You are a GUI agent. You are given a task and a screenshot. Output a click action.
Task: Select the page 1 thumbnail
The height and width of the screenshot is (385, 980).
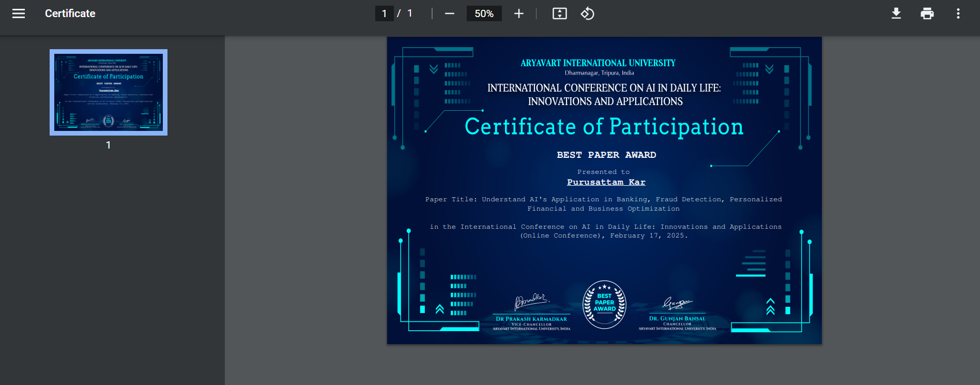coord(109,92)
